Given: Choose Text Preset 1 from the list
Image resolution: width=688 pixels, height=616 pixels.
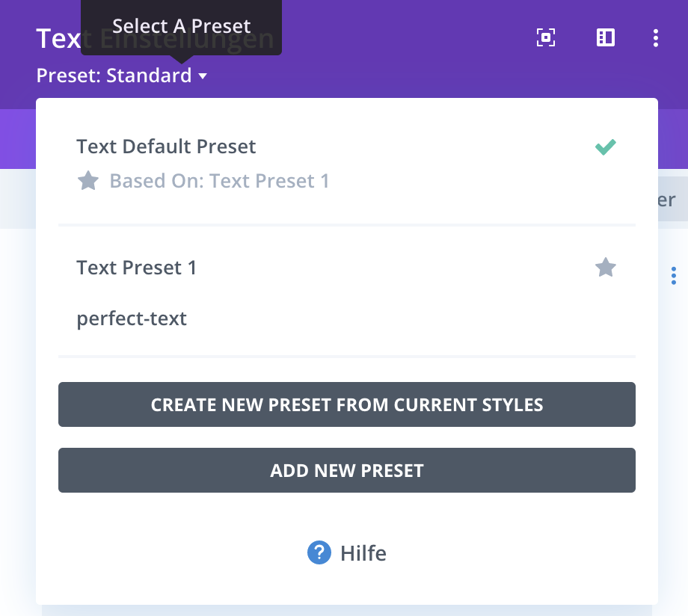Looking at the screenshot, I should [137, 268].
